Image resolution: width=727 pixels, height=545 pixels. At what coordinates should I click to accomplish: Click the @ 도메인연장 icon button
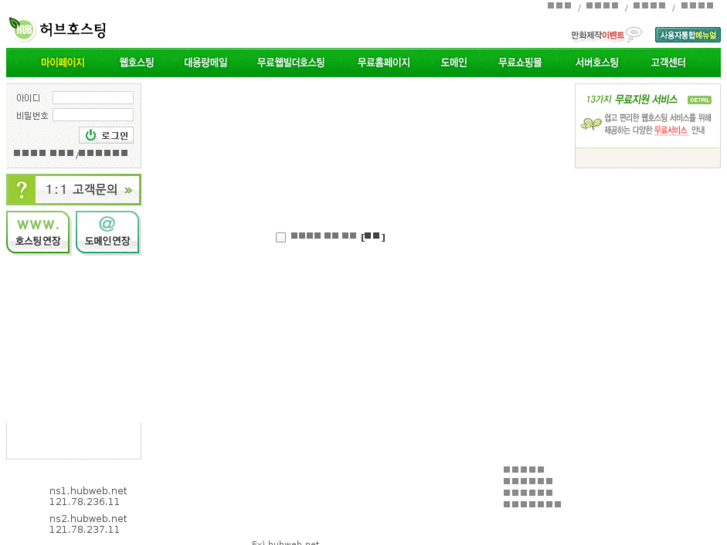(x=108, y=232)
